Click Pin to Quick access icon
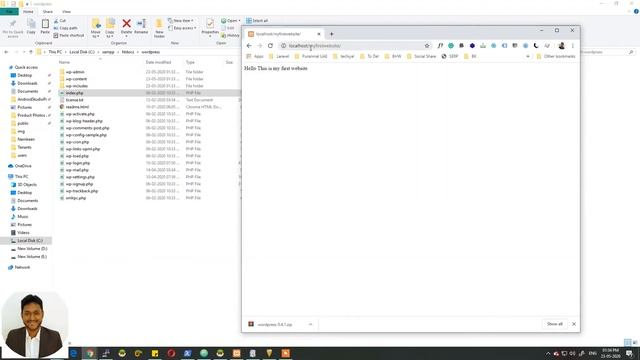Viewport: 640px width, 360px height. [13, 28]
